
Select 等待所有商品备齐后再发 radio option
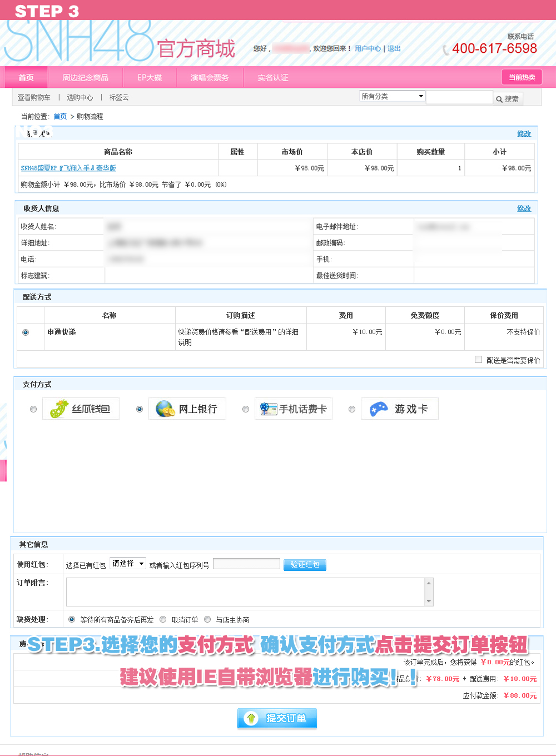72,619
